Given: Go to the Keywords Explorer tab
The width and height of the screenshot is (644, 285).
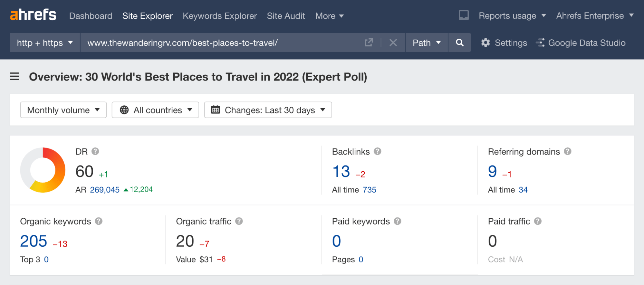Looking at the screenshot, I should tap(220, 16).
